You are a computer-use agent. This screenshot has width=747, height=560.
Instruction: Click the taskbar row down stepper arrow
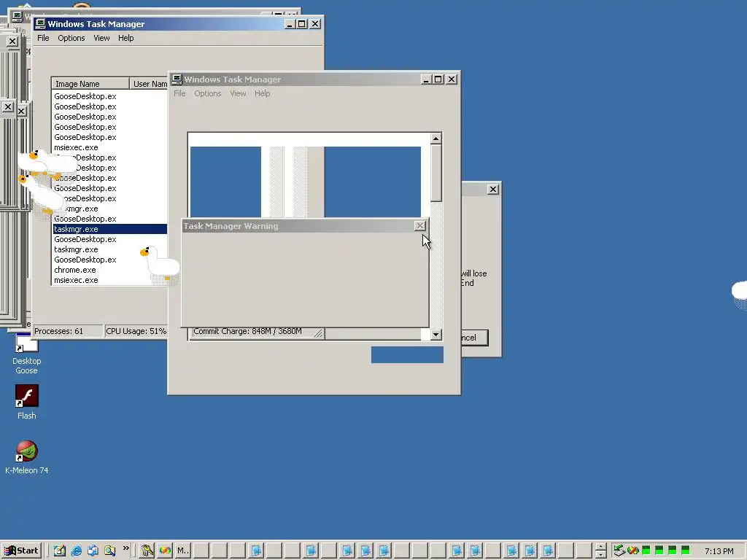[601, 555]
